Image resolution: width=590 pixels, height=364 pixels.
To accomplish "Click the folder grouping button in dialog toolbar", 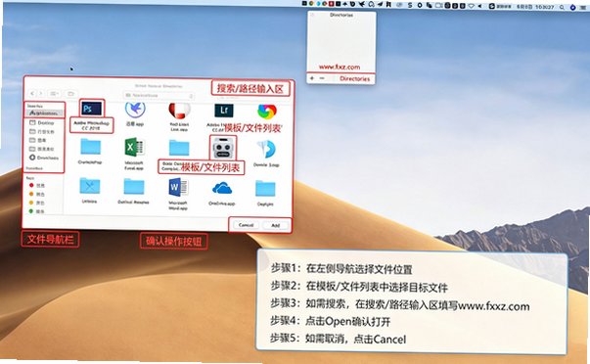I will point(70,93).
